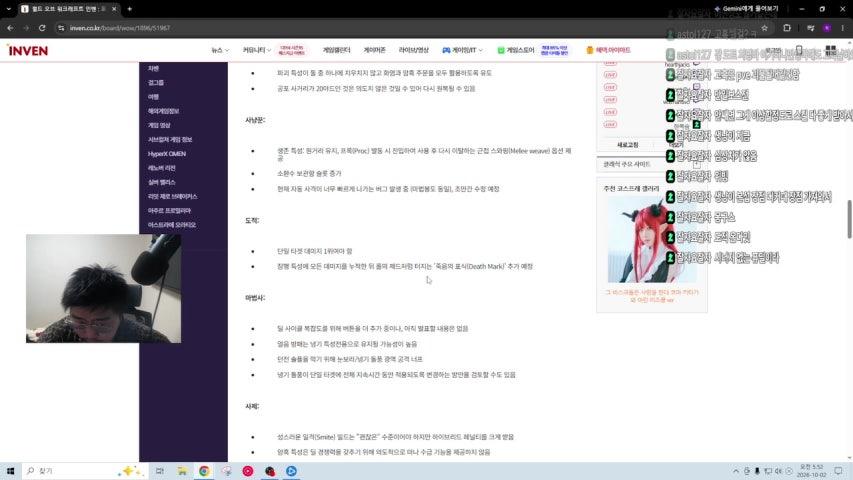Open the 라이브/영상 menu item
The width and height of the screenshot is (853, 480).
click(x=413, y=50)
